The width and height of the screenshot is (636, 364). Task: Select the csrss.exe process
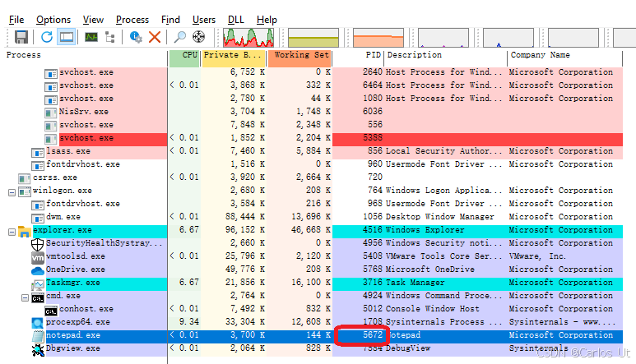55,177
